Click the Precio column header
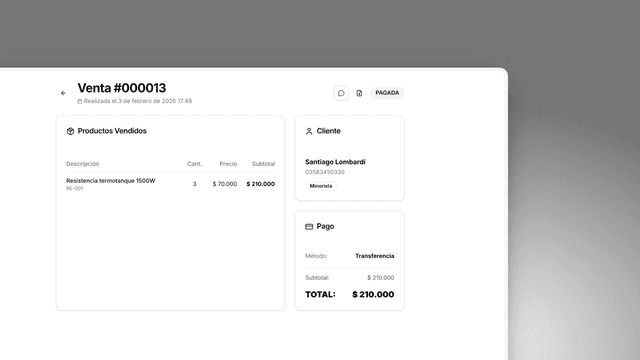This screenshot has width=640, height=360. point(228,164)
